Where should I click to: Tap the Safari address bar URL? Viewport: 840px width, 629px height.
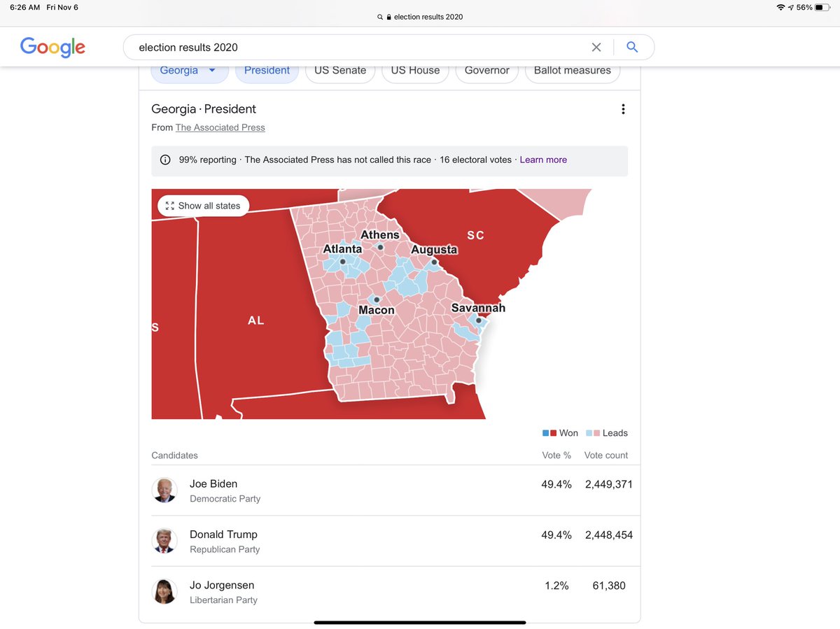click(428, 17)
